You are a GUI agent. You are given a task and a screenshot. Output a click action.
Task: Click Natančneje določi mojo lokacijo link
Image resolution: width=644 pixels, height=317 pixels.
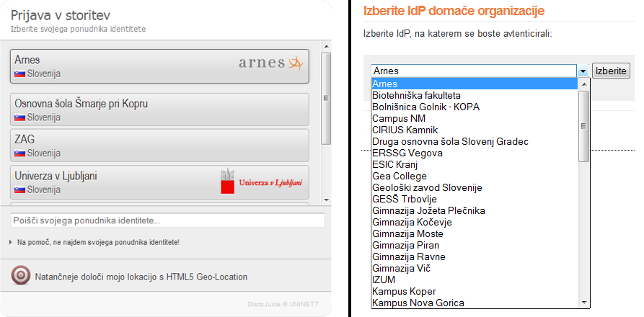coord(141,277)
